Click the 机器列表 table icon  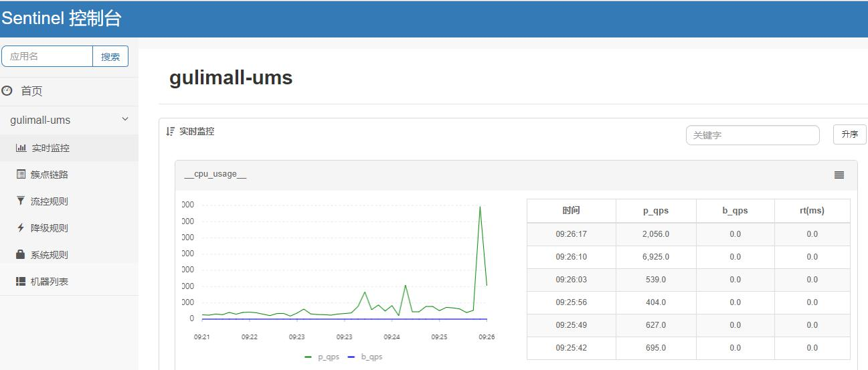(x=21, y=281)
